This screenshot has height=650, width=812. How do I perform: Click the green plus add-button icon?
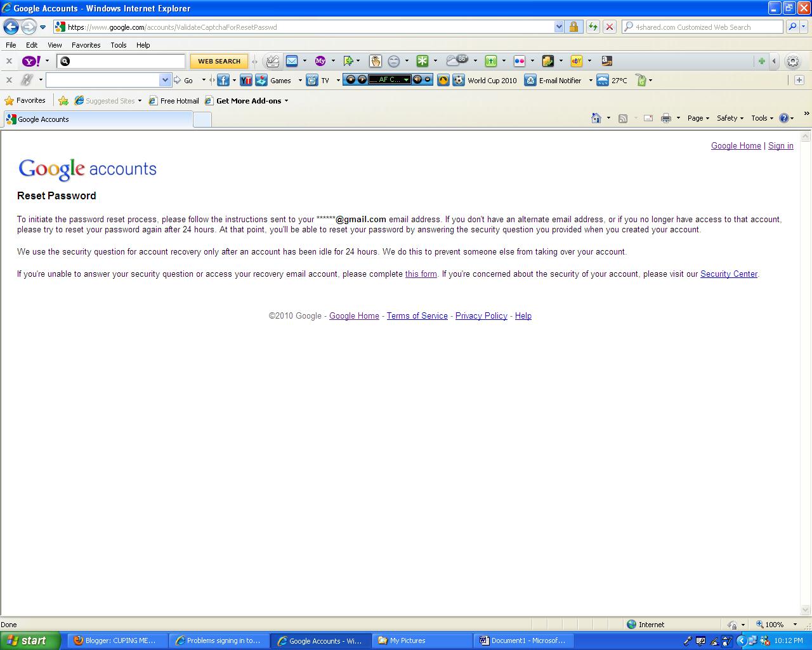pyautogui.click(x=761, y=61)
